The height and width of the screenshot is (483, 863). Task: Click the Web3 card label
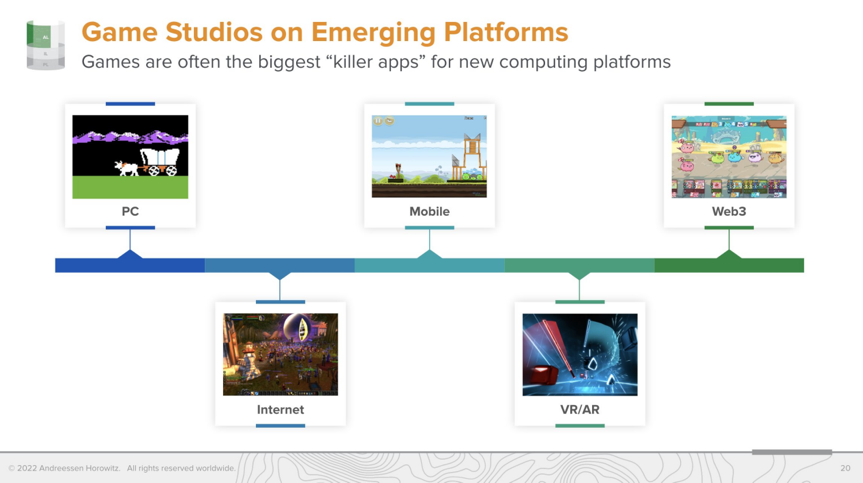point(729,211)
